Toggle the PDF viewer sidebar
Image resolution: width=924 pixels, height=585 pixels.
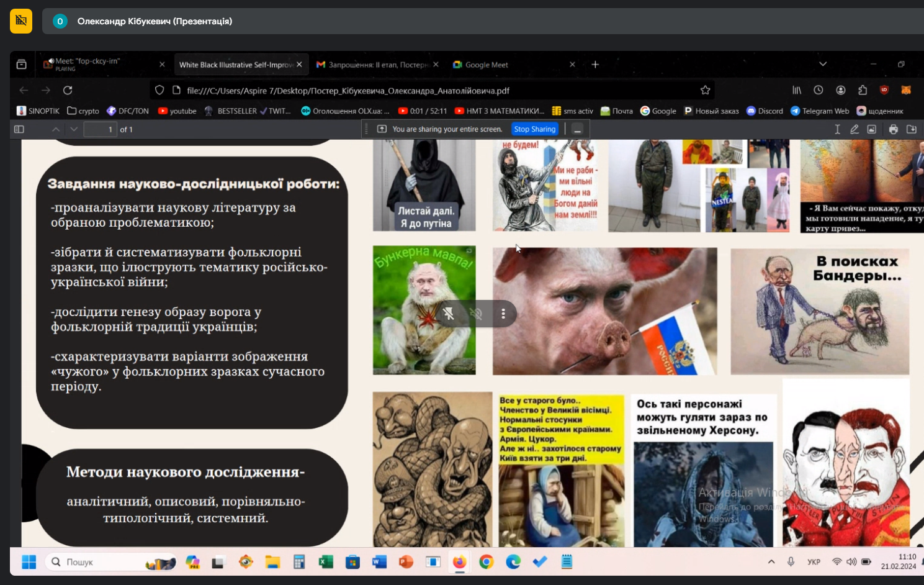[19, 129]
